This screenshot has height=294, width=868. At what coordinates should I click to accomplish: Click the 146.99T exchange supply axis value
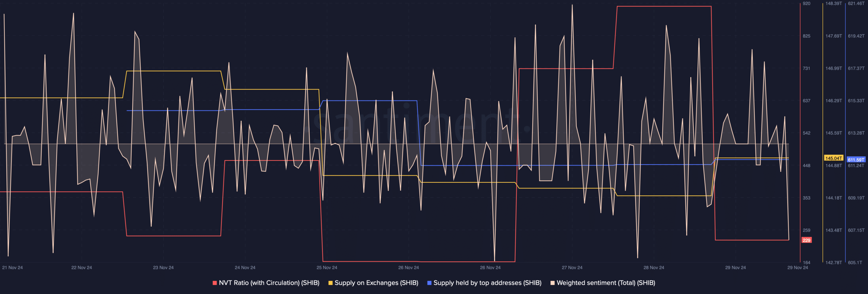coord(834,68)
